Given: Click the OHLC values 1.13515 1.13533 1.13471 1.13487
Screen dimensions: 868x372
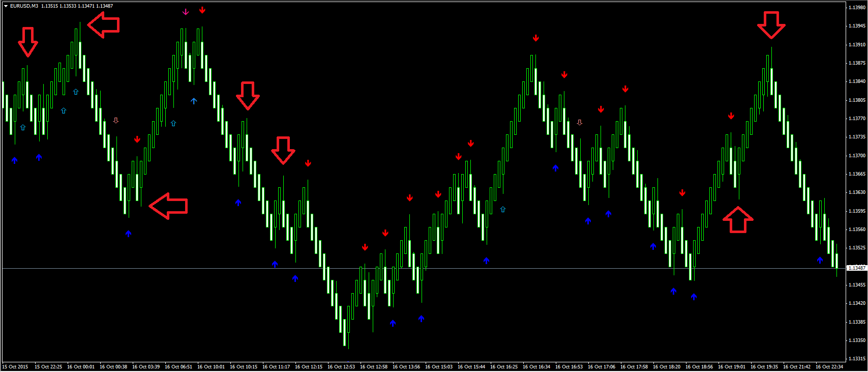Looking at the screenshot, I should coord(77,6).
